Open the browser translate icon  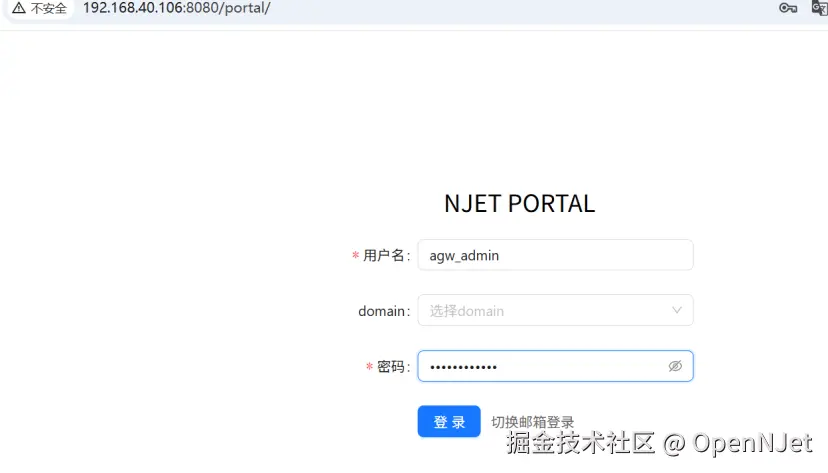click(820, 8)
